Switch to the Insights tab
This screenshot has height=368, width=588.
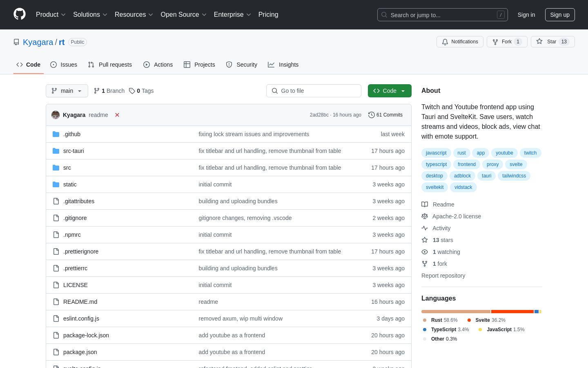283,65
